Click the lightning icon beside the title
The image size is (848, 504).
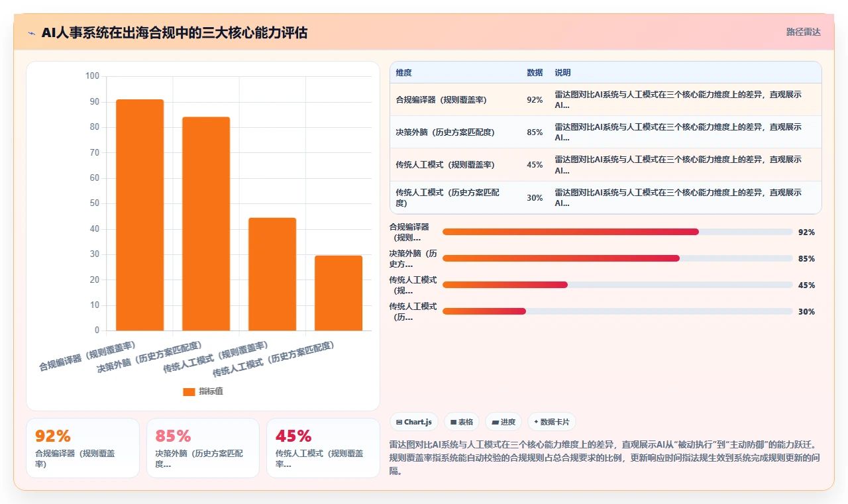32,33
